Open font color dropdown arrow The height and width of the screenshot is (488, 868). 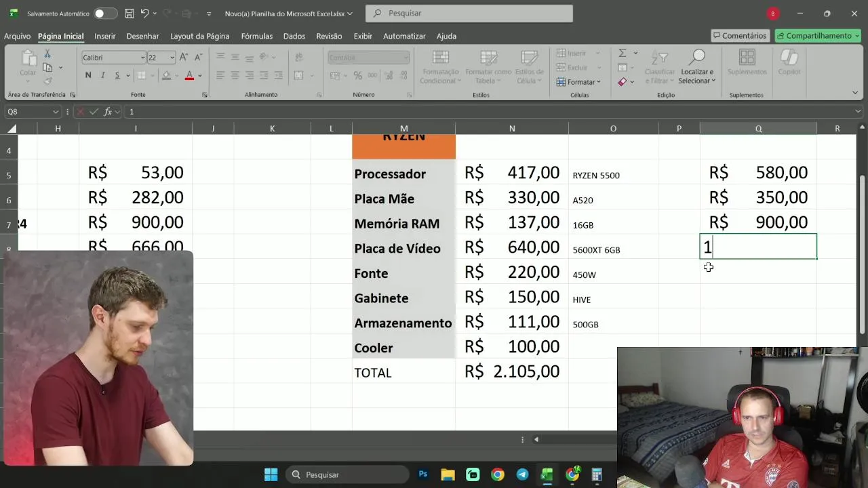point(200,75)
